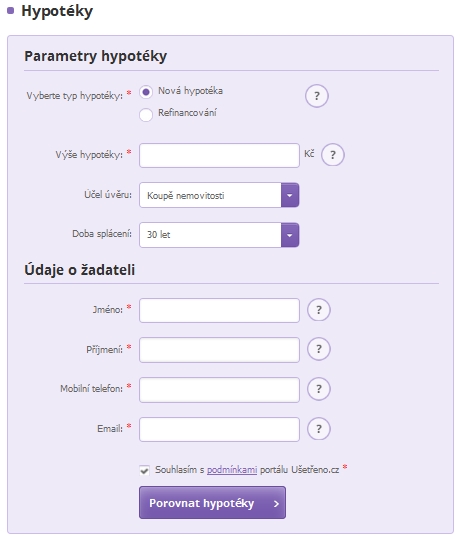Select the Nová hypotéka radio option
The image size is (460, 539).
tap(146, 92)
